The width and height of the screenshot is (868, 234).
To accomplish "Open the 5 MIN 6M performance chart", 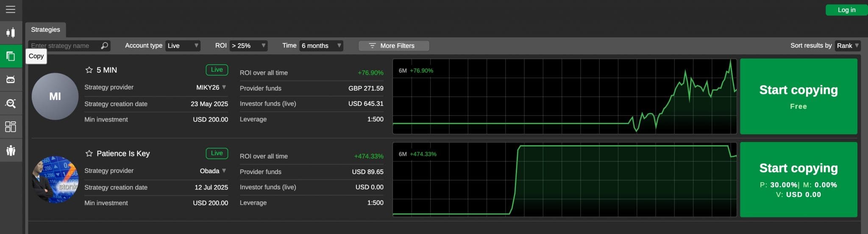I will (565, 96).
